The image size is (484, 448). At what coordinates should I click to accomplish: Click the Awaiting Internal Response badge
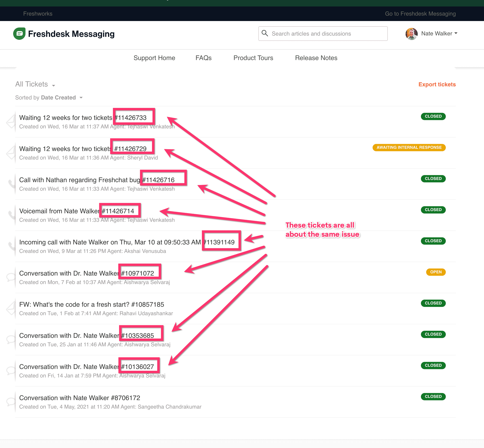point(409,147)
